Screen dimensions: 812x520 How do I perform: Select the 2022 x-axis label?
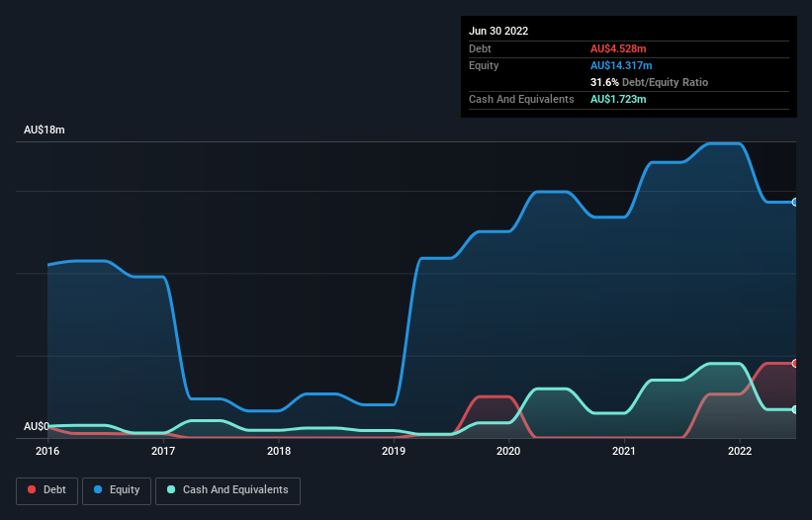coord(740,451)
